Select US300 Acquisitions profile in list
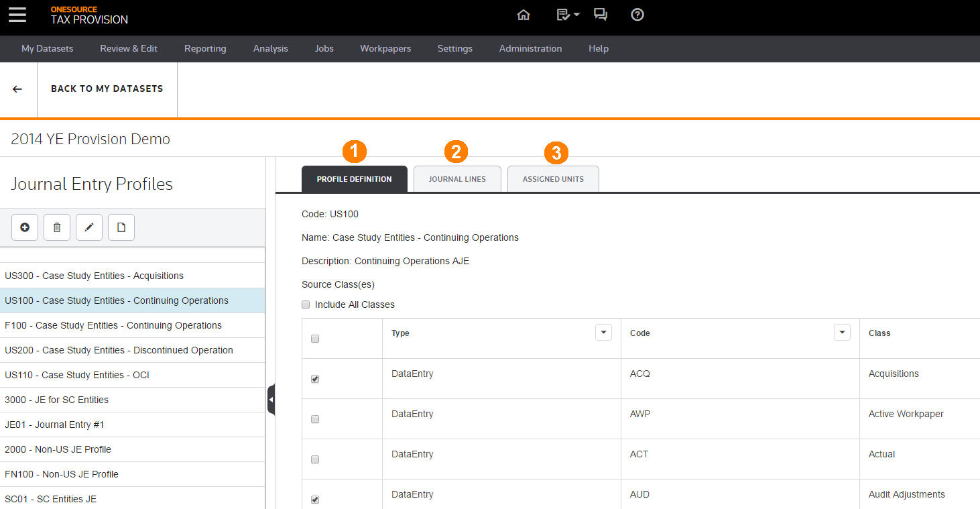Viewport: 980px width, 509px height. point(94,276)
